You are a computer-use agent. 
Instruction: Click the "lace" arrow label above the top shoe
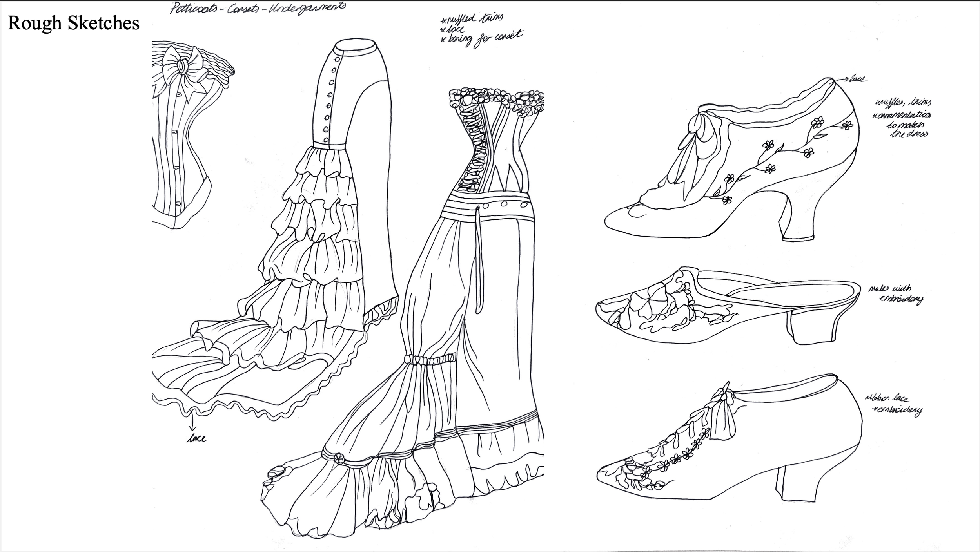[x=858, y=80]
